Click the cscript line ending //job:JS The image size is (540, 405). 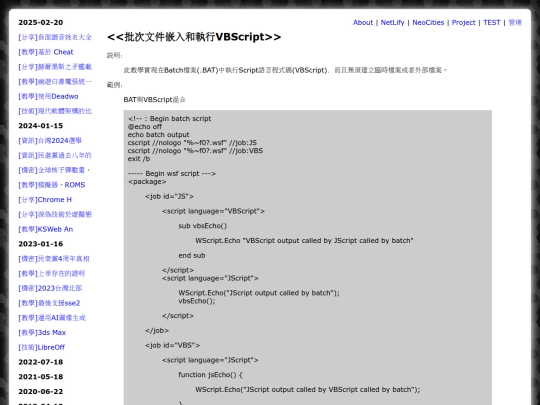tap(192, 143)
